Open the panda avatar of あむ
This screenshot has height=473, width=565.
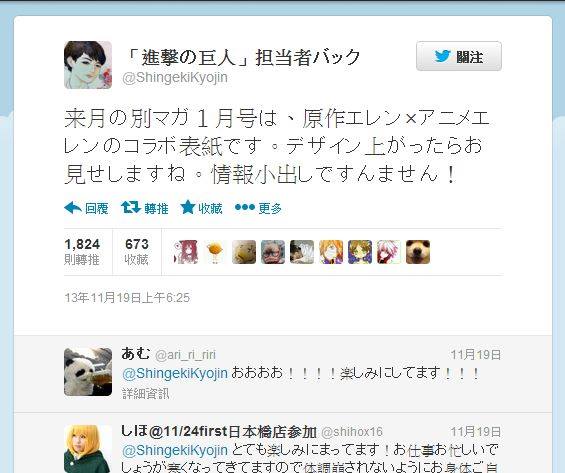tap(88, 372)
